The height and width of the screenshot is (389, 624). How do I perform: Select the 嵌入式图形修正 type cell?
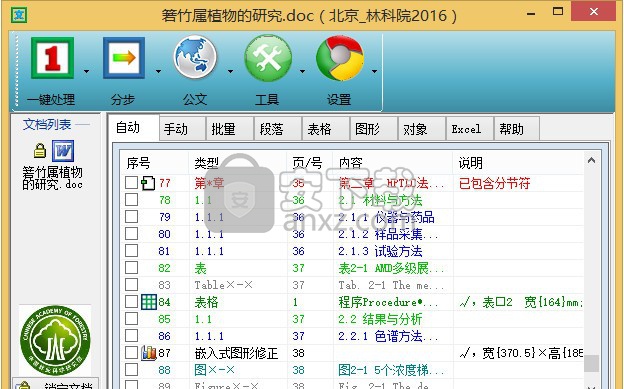point(236,353)
